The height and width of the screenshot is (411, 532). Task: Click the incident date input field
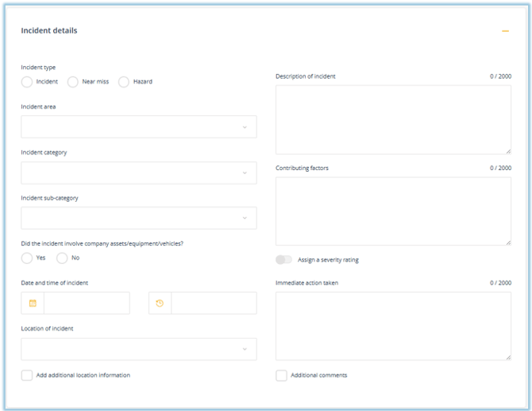click(87, 303)
